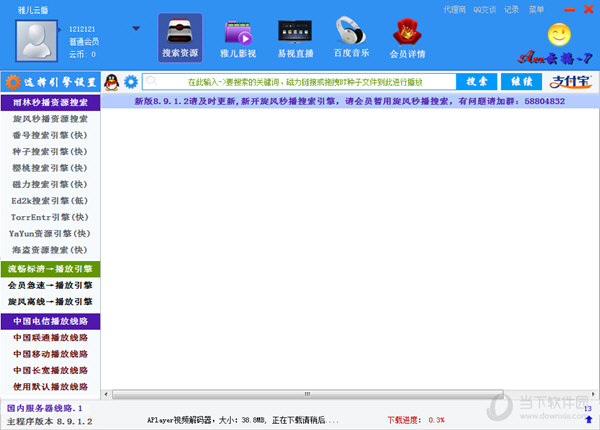
Task: Open the 雅儿影视 video section
Action: coord(238,39)
